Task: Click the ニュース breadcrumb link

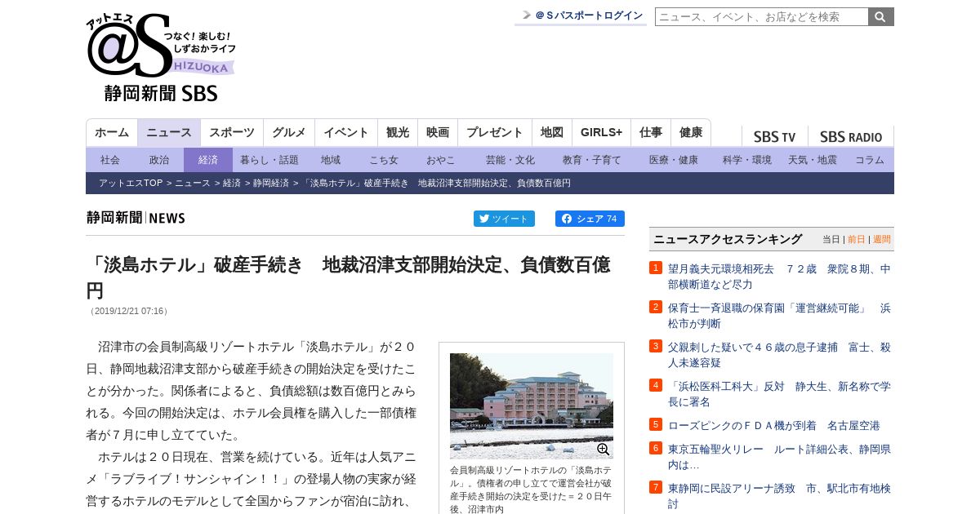Action: 193,183
